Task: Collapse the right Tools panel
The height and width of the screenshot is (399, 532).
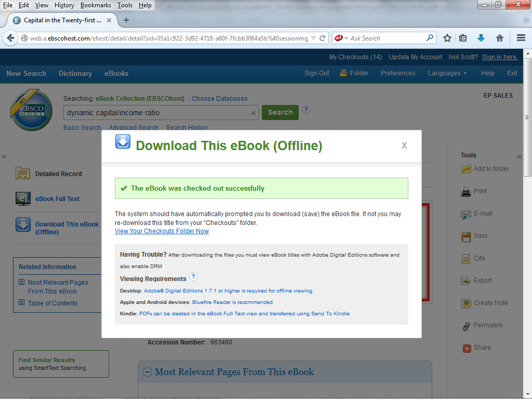Action: pyautogui.click(x=519, y=157)
